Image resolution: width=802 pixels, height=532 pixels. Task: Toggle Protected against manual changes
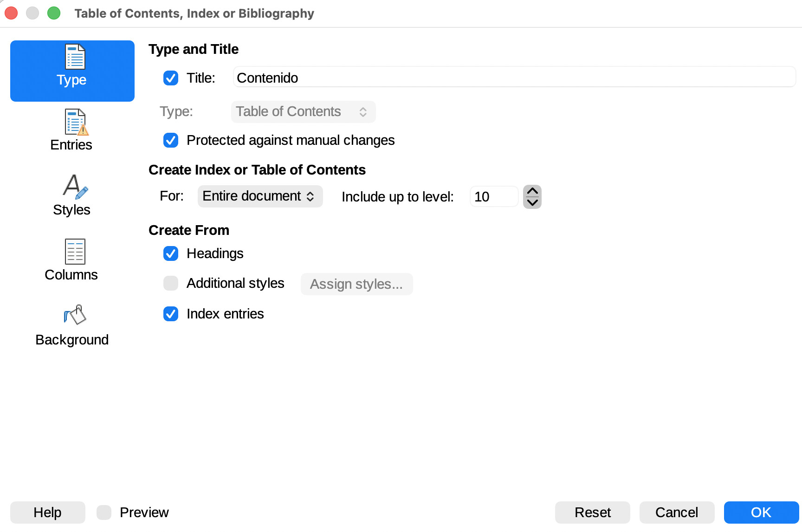click(171, 140)
